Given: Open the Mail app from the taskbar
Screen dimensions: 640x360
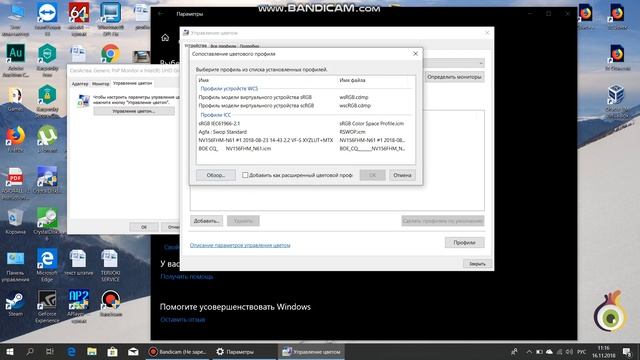Looking at the screenshot, I should pyautogui.click(x=133, y=351).
